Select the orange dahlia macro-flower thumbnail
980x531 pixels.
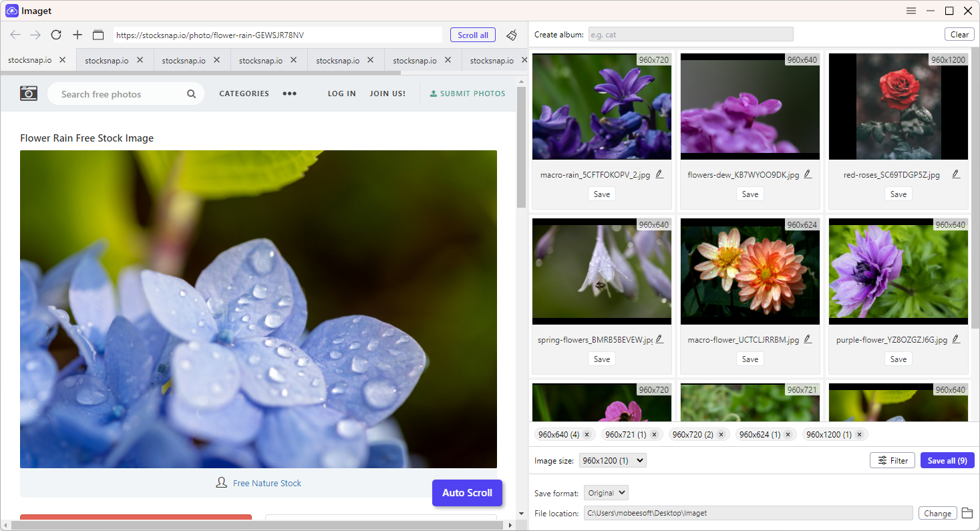tap(750, 271)
